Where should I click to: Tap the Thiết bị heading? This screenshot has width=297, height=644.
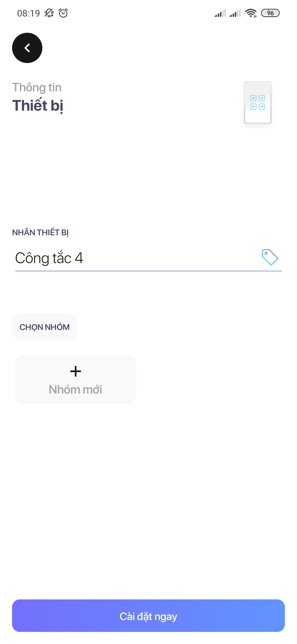tap(38, 106)
